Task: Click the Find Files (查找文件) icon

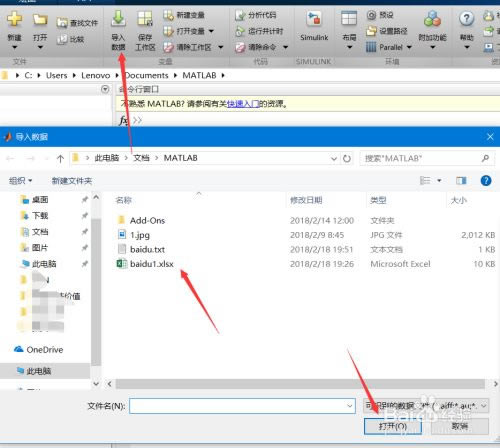Action: (61, 23)
